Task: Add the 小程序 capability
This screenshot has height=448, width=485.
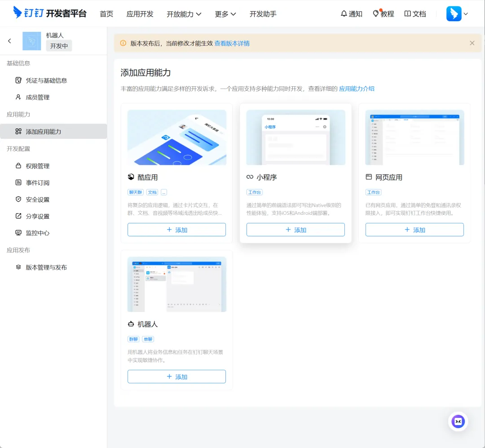Action: 295,230
